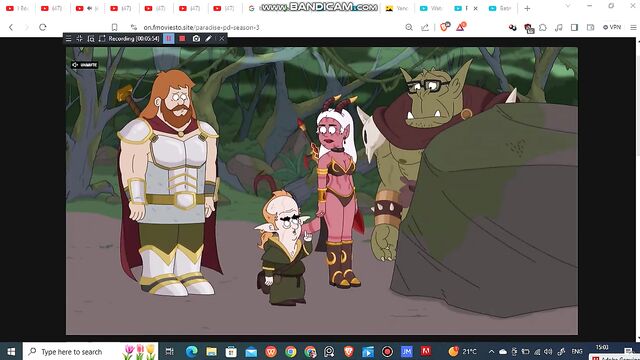Image resolution: width=640 pixels, height=360 pixels.
Task: Click the Type here to search box
Action: [90, 351]
